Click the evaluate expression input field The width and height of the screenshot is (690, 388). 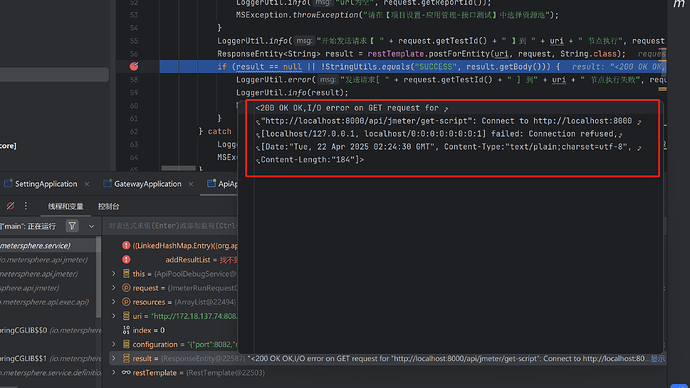[172, 226]
